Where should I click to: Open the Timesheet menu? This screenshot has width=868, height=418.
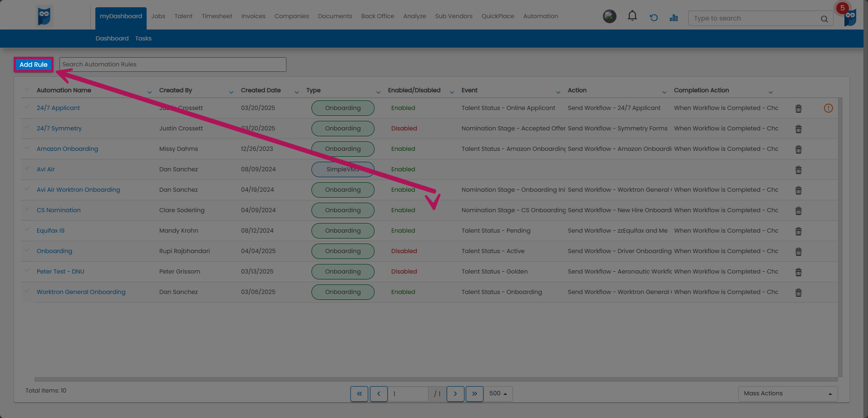[x=217, y=16]
